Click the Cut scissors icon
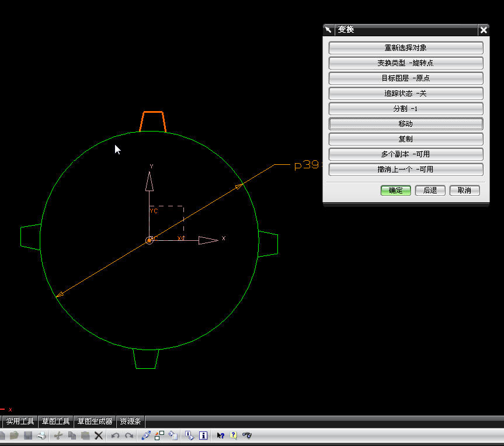 58,435
